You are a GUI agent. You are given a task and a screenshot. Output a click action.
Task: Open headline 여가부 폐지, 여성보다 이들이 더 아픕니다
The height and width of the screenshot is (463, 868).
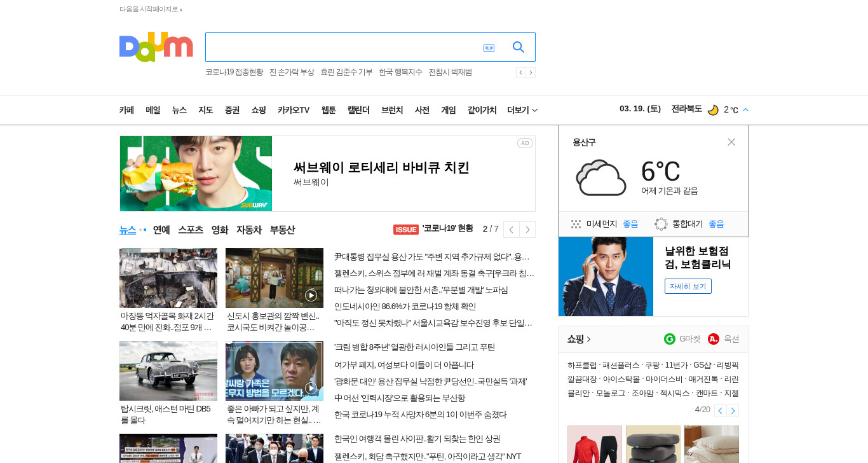[x=404, y=365]
